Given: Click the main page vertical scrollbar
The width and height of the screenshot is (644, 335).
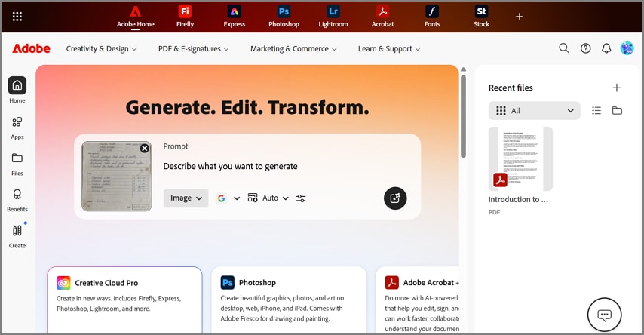Looking at the screenshot, I should (x=463, y=115).
